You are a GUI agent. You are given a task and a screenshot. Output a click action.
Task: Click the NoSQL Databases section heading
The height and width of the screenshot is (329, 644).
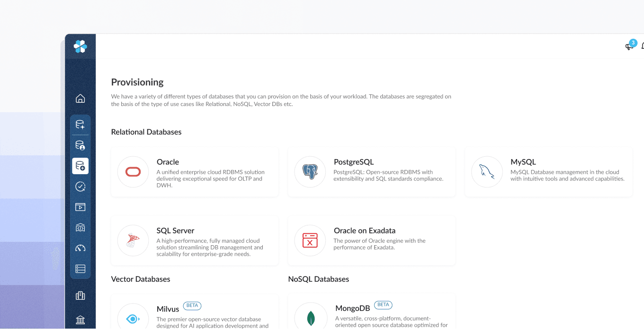pos(319,279)
